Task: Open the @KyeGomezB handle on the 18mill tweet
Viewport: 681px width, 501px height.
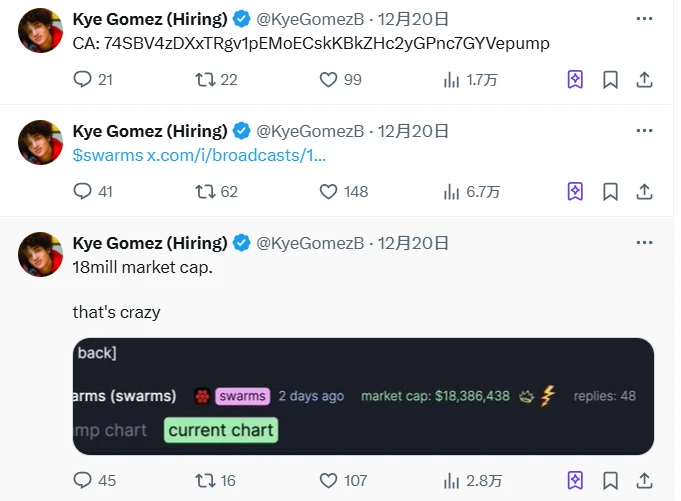Action: 310,243
